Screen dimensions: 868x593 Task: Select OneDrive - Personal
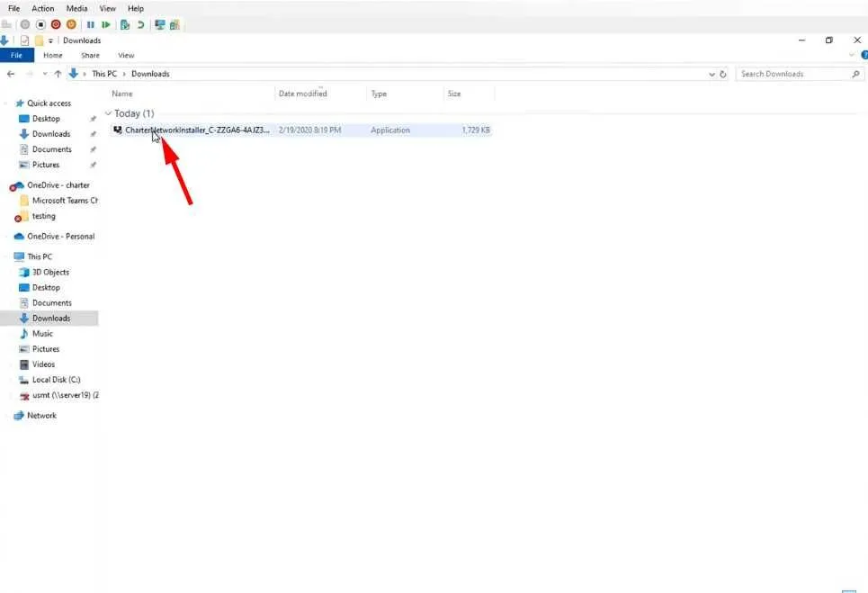pyautogui.click(x=60, y=237)
